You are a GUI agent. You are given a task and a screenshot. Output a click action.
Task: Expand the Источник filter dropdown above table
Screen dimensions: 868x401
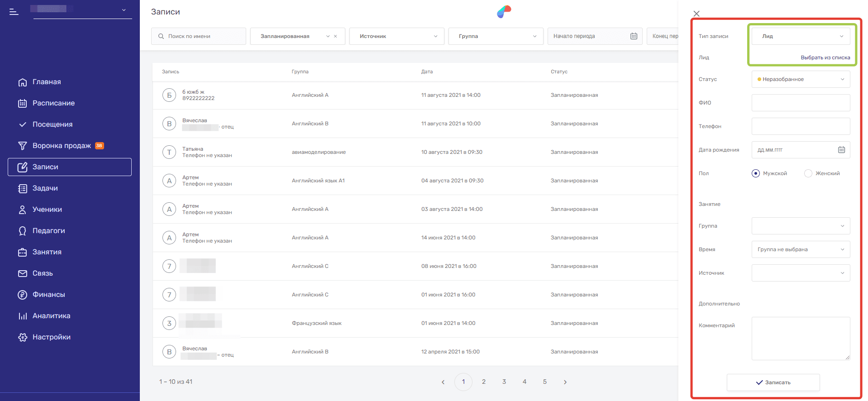(398, 36)
